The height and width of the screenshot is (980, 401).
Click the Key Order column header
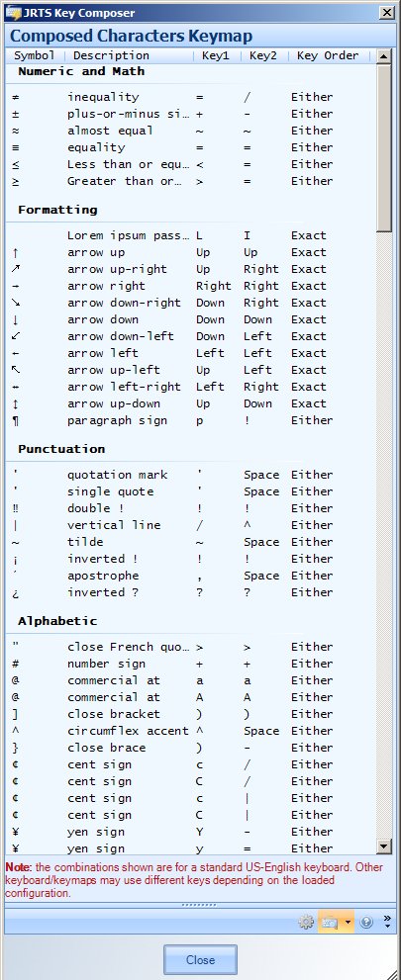[328, 55]
